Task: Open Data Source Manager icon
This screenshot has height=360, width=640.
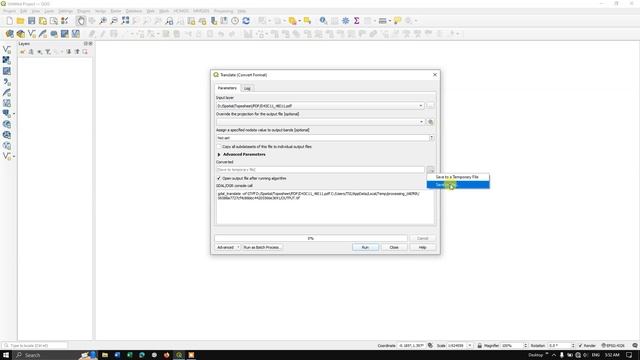Action: [9, 34]
